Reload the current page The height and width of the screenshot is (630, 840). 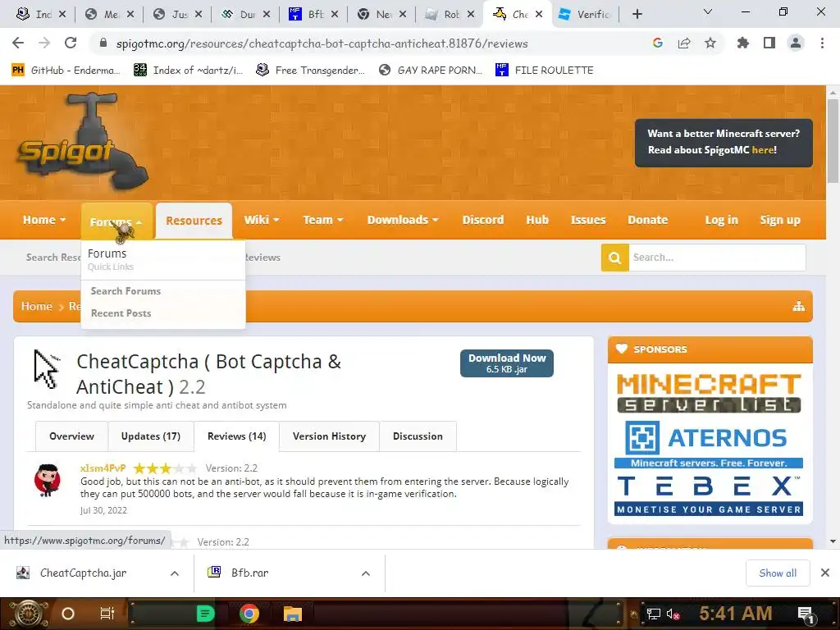pos(71,43)
